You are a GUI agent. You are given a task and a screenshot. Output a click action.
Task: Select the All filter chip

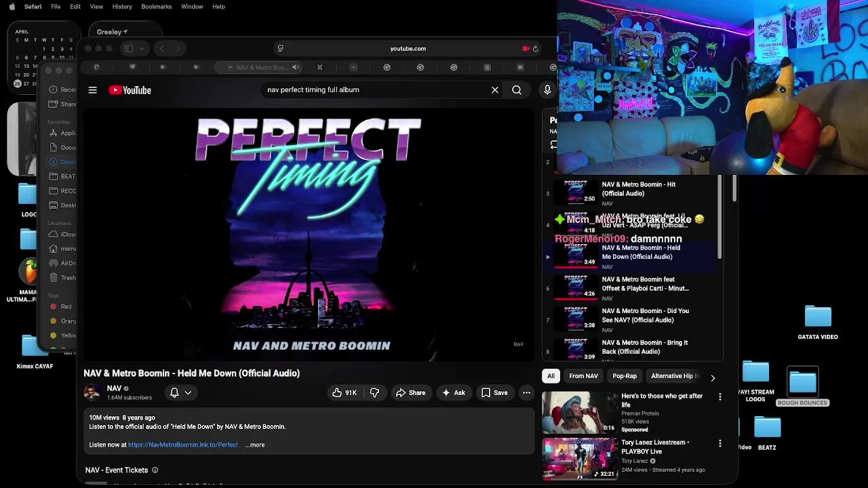click(x=551, y=376)
